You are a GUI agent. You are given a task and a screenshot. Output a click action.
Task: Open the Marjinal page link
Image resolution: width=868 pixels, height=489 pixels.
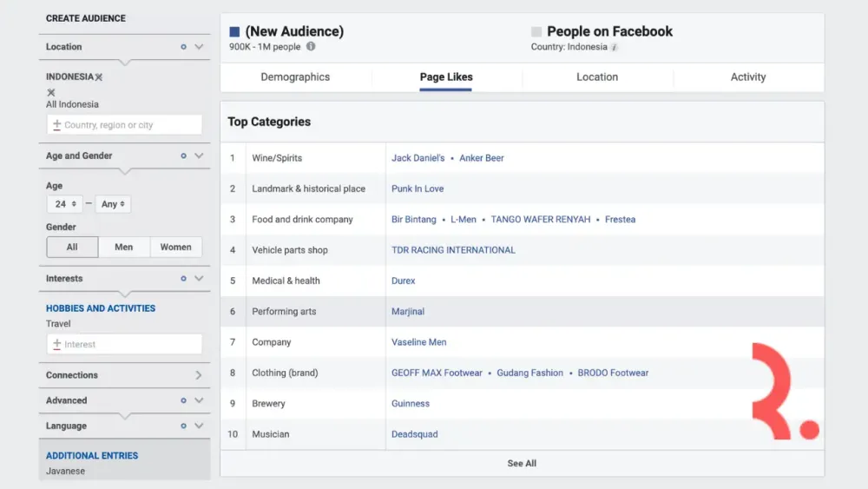pyautogui.click(x=408, y=312)
